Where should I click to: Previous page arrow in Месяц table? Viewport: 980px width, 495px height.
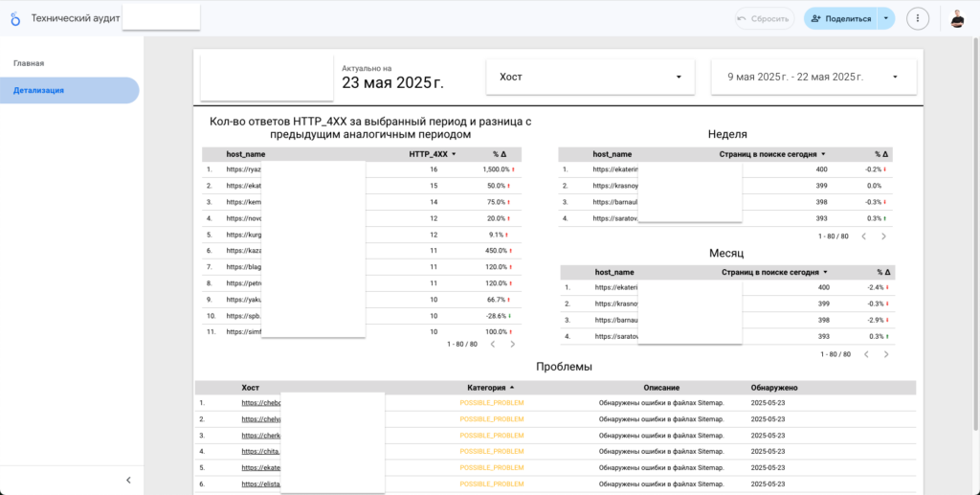[x=865, y=354]
